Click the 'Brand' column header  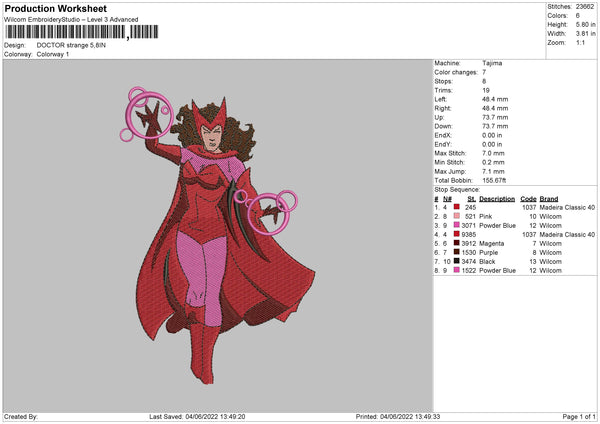pos(549,199)
